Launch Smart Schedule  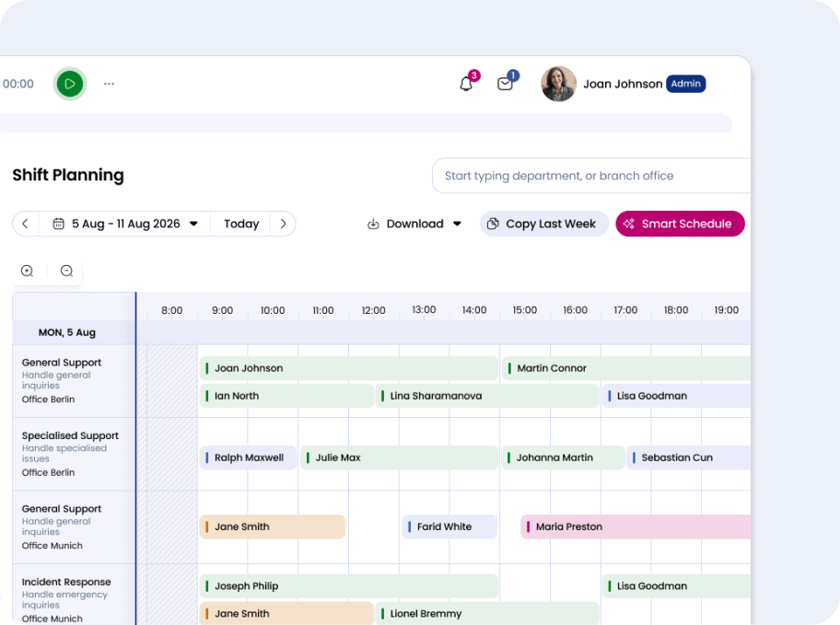680,224
